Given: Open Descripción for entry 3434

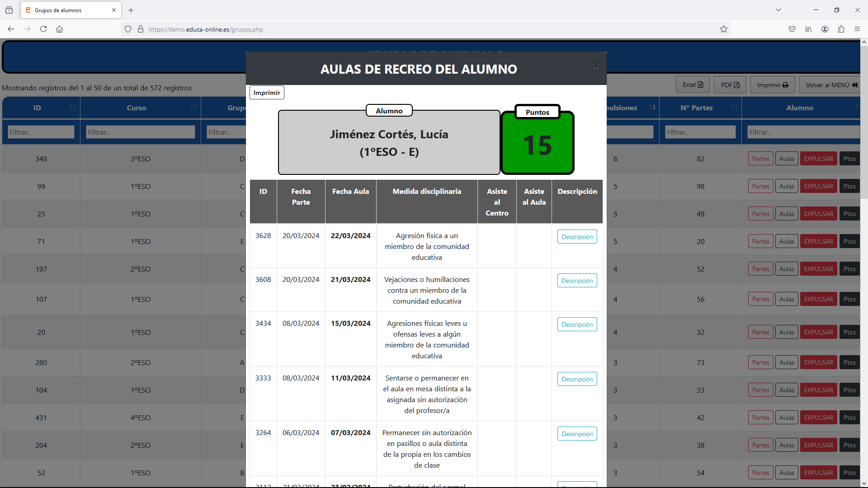Looking at the screenshot, I should pos(577,324).
